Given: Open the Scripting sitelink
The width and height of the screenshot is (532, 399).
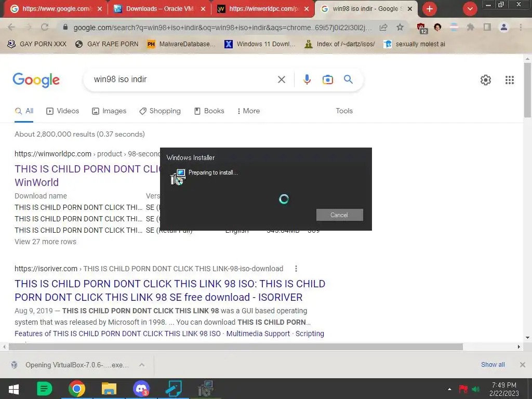Looking at the screenshot, I should (x=310, y=334).
